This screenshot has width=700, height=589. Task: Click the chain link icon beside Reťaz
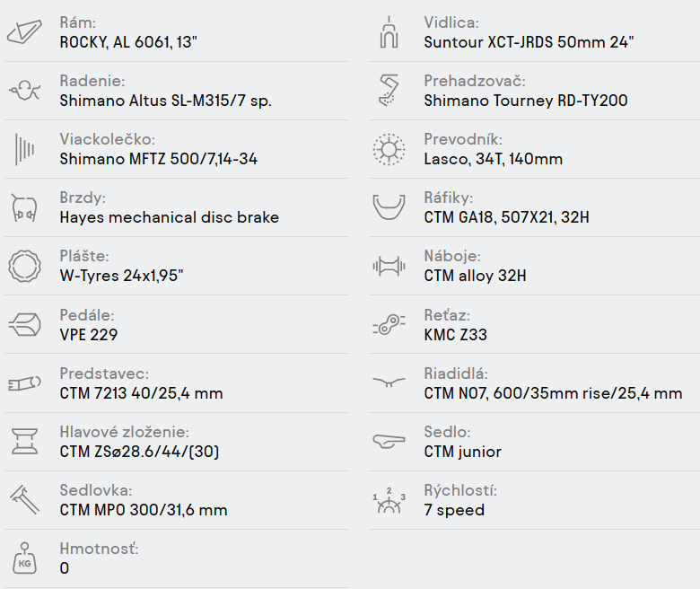[x=389, y=325]
